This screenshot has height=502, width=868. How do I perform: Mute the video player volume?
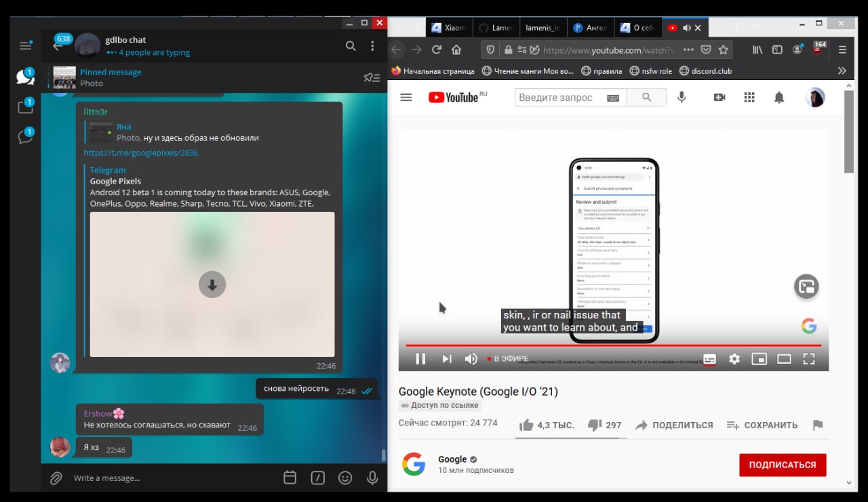pyautogui.click(x=471, y=359)
